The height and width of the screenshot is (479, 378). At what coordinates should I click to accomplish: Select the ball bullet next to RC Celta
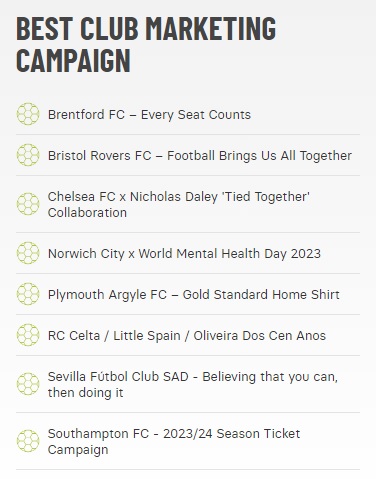tap(28, 335)
